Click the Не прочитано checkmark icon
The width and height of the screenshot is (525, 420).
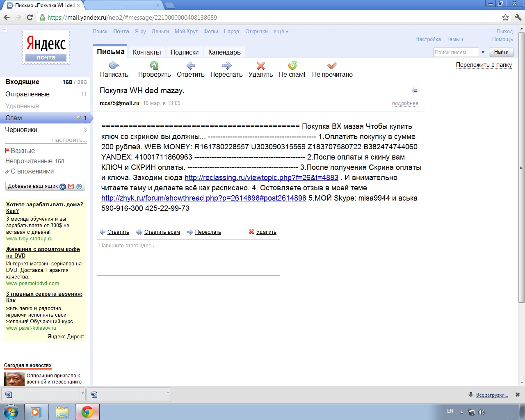332,66
